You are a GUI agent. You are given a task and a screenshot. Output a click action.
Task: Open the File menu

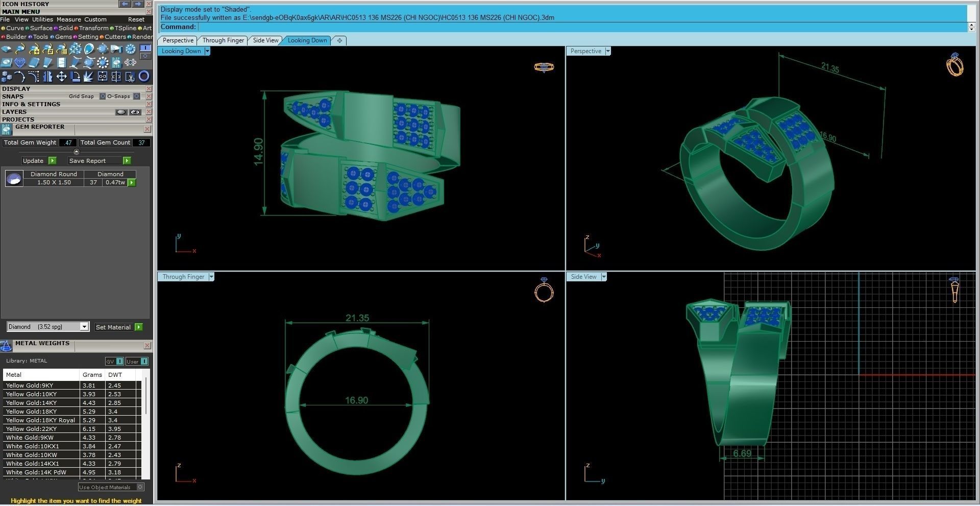[5, 19]
